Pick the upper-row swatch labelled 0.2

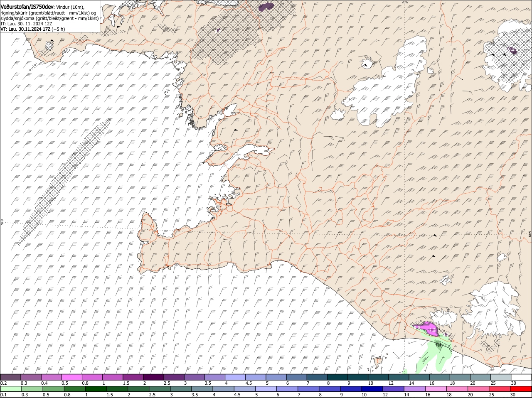click(10, 377)
